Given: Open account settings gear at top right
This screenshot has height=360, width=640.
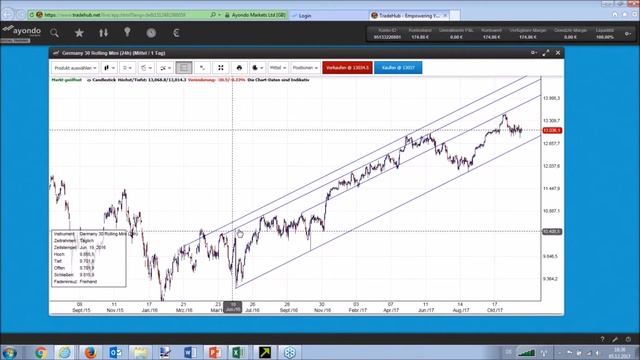Looking at the screenshot, I should (628, 33).
